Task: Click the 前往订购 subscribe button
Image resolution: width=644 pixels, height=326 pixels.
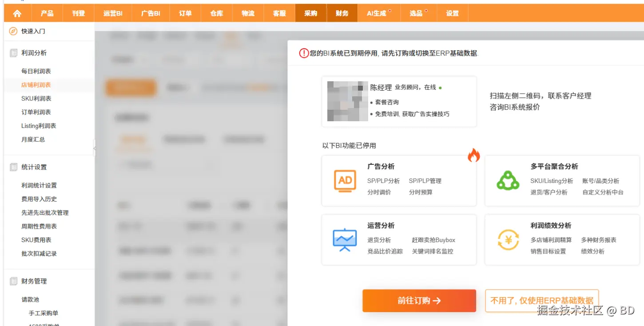Action: pyautogui.click(x=419, y=301)
